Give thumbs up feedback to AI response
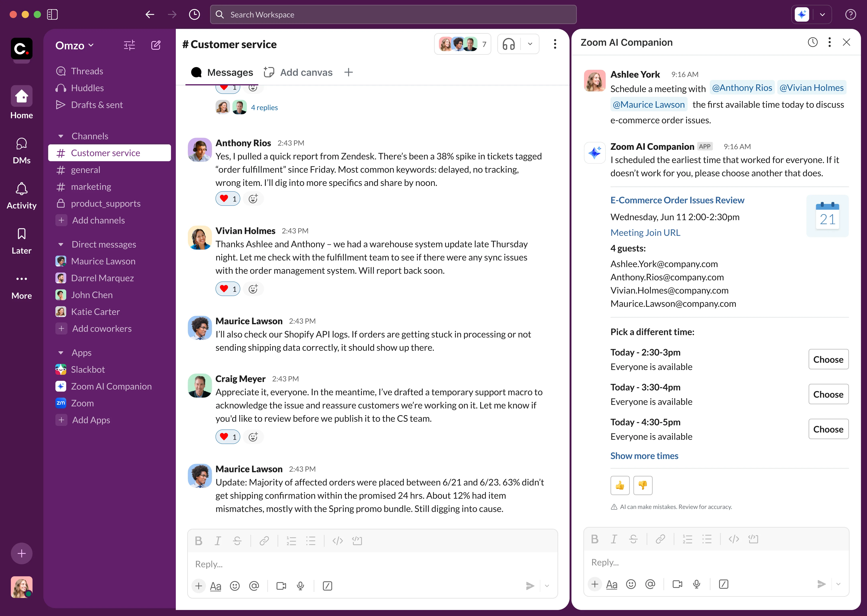Image resolution: width=867 pixels, height=616 pixels. [620, 485]
